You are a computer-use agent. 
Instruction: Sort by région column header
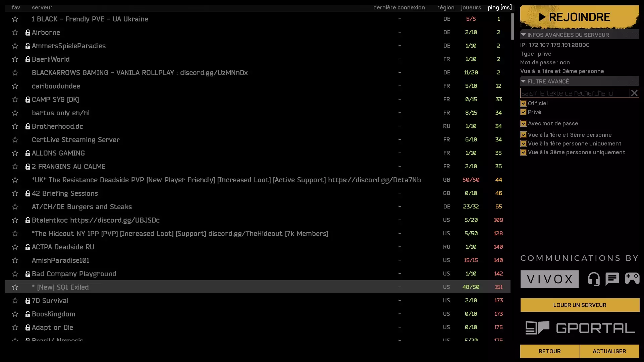click(x=446, y=7)
